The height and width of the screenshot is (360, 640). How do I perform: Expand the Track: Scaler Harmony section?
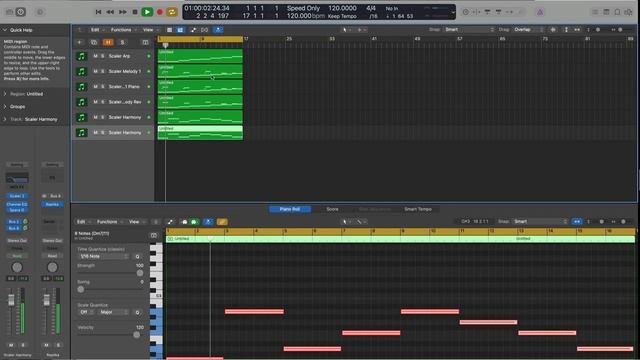pos(5,119)
